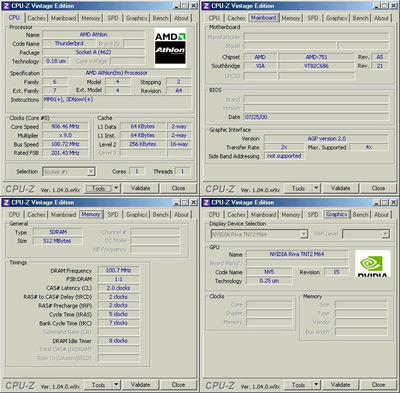Click the Rated FSB value 201.43 MHz

click(65, 153)
